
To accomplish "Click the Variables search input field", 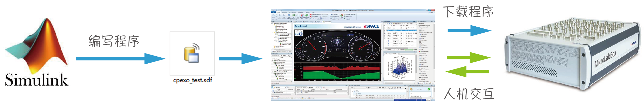I will [301, 87].
